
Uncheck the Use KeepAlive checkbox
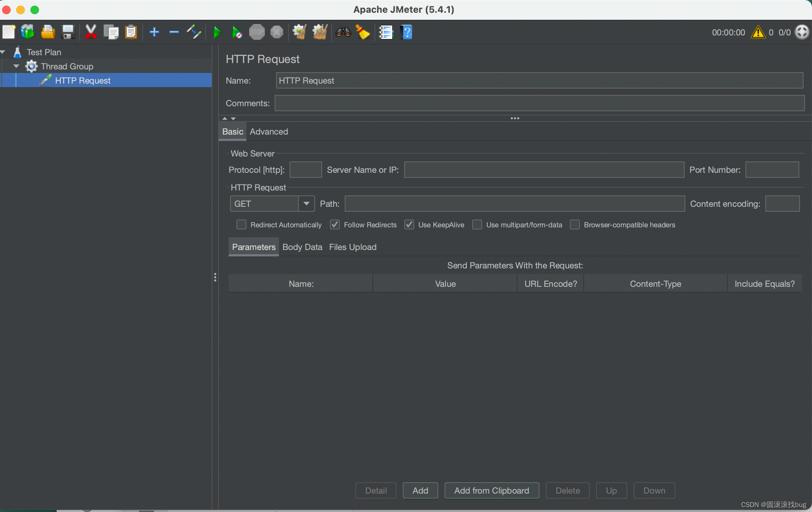[409, 225]
